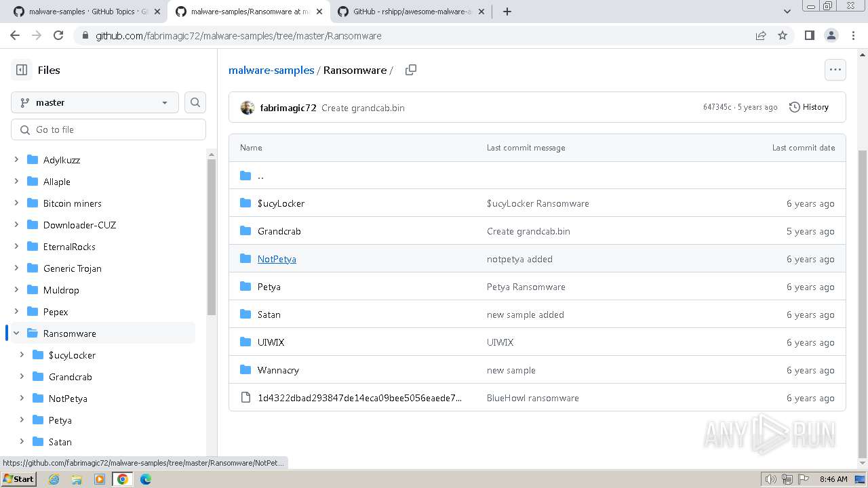
Task: Open Windows Start menu
Action: tap(18, 479)
